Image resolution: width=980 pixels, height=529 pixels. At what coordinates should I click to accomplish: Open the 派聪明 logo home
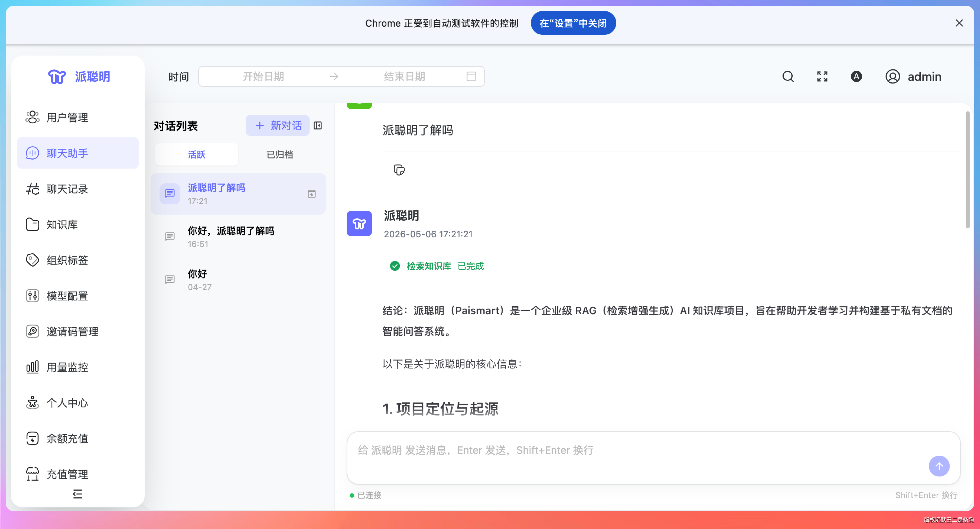point(79,77)
